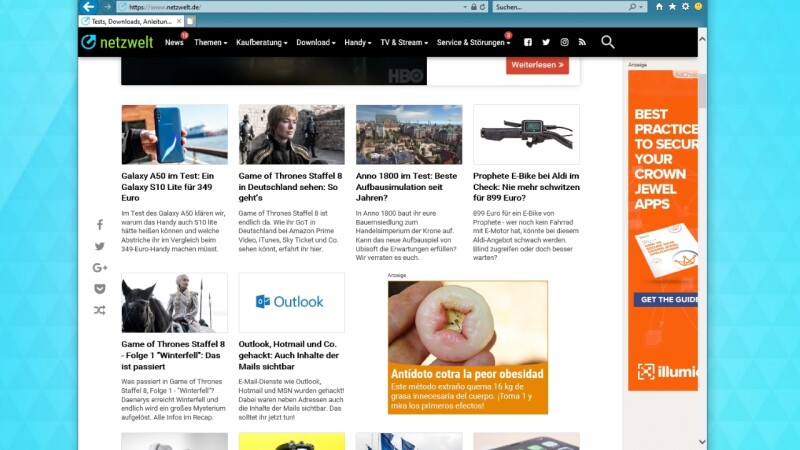
Task: Open a new tab button
Action: (x=190, y=21)
